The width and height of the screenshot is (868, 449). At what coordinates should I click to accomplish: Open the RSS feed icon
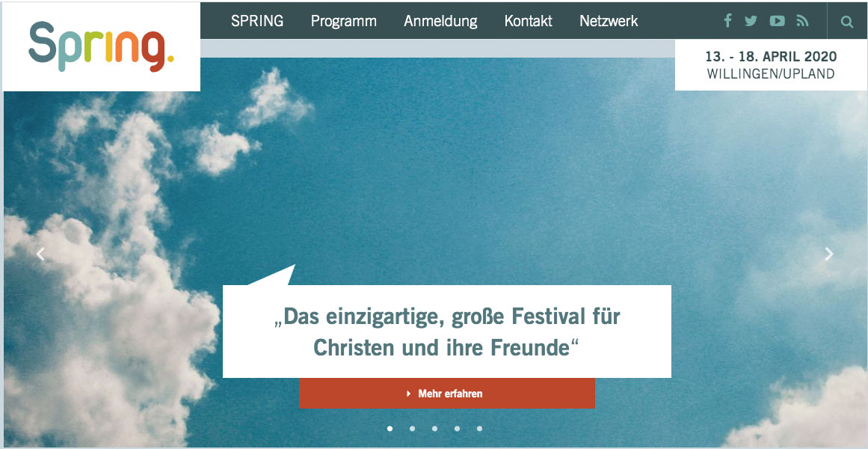pyautogui.click(x=803, y=21)
